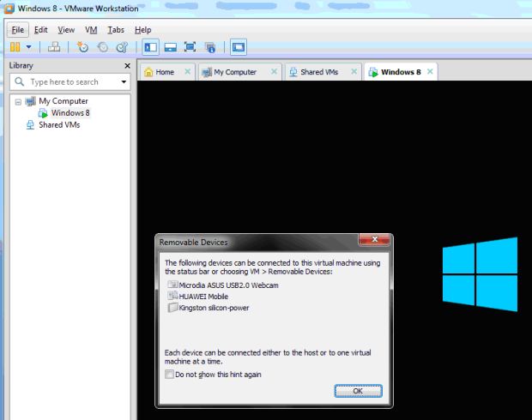Image resolution: width=532 pixels, height=420 pixels.
Task: Open the Snapshot Manager icon
Action: click(122, 47)
